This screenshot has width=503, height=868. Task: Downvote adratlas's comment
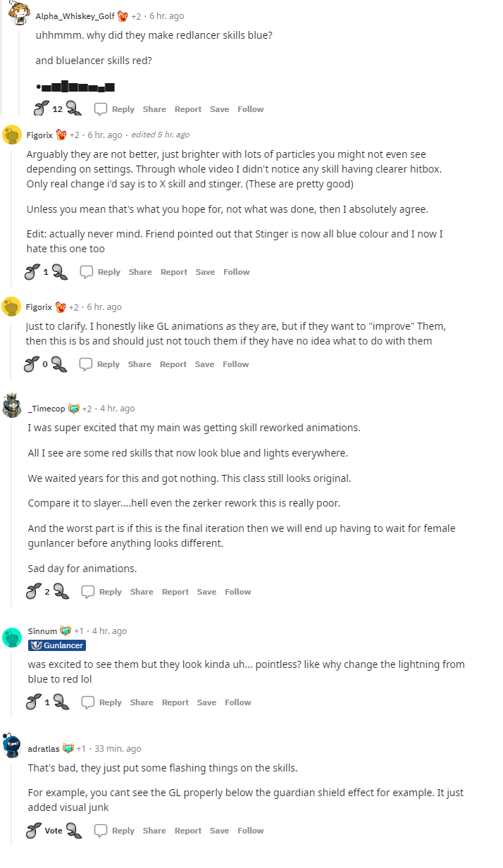[x=74, y=831]
